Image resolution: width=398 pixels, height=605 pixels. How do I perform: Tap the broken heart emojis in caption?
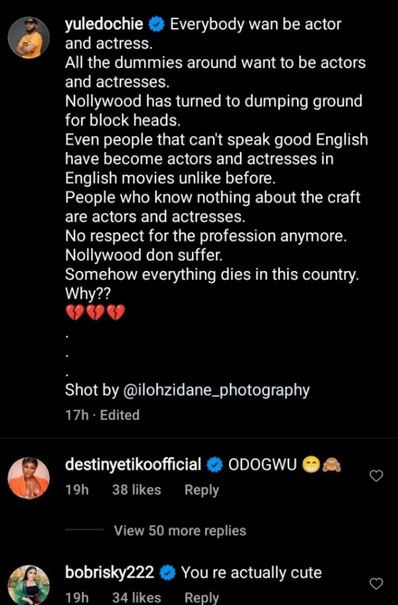point(95,312)
